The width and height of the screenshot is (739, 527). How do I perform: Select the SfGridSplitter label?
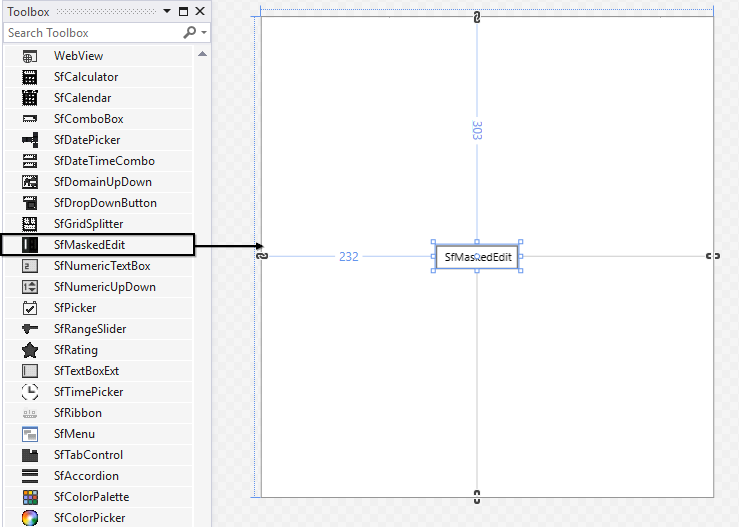tap(88, 224)
